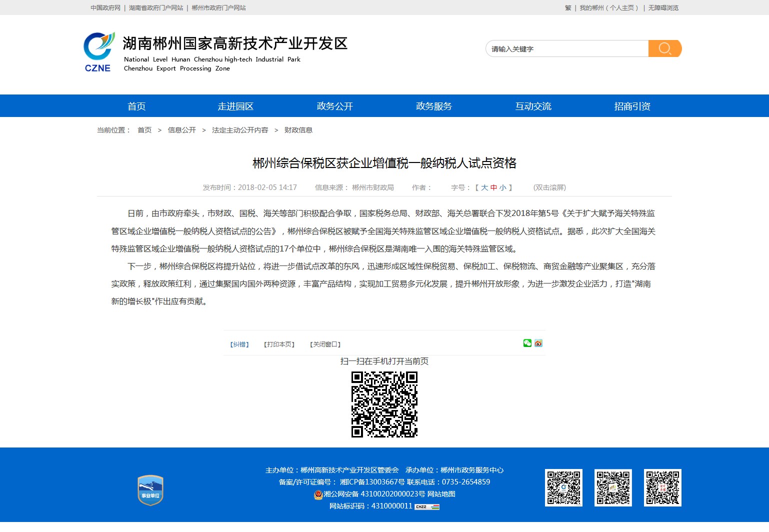Image resolution: width=769 pixels, height=532 pixels.
Task: Open 湖南省政府门户网站 top link
Action: point(156,8)
